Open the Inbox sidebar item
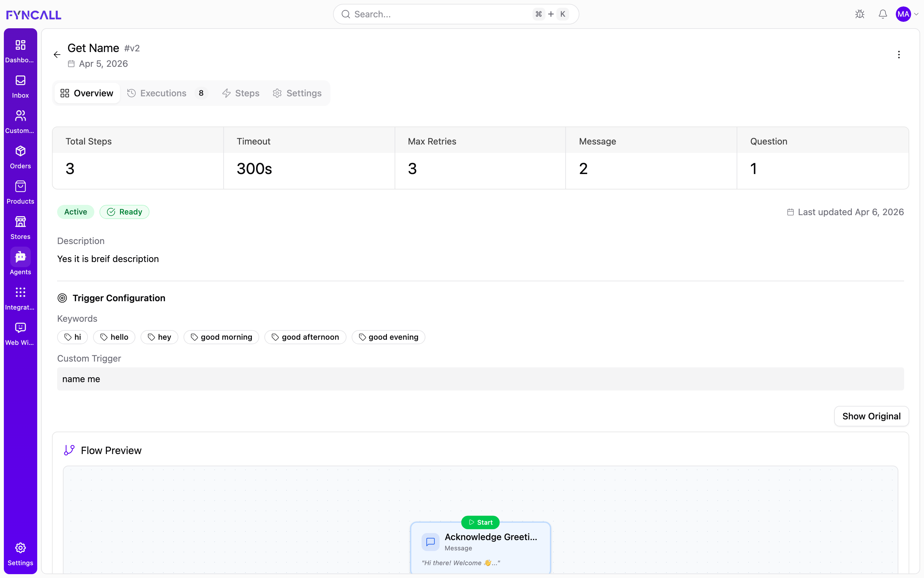The height and width of the screenshot is (578, 924). 20,86
